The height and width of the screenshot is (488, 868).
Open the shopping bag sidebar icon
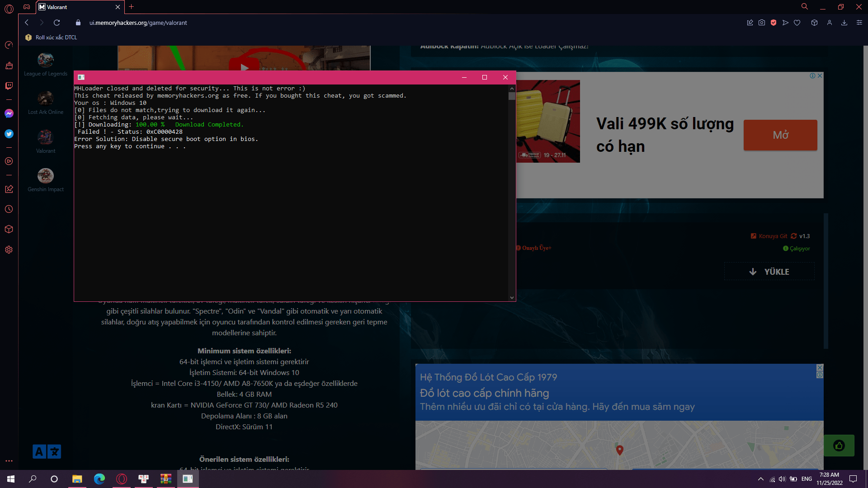coord(9,66)
